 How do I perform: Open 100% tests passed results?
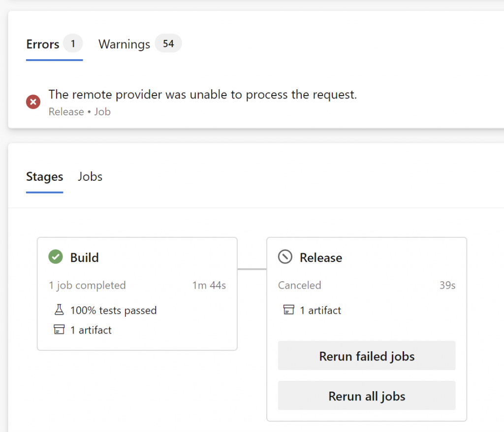tap(114, 310)
